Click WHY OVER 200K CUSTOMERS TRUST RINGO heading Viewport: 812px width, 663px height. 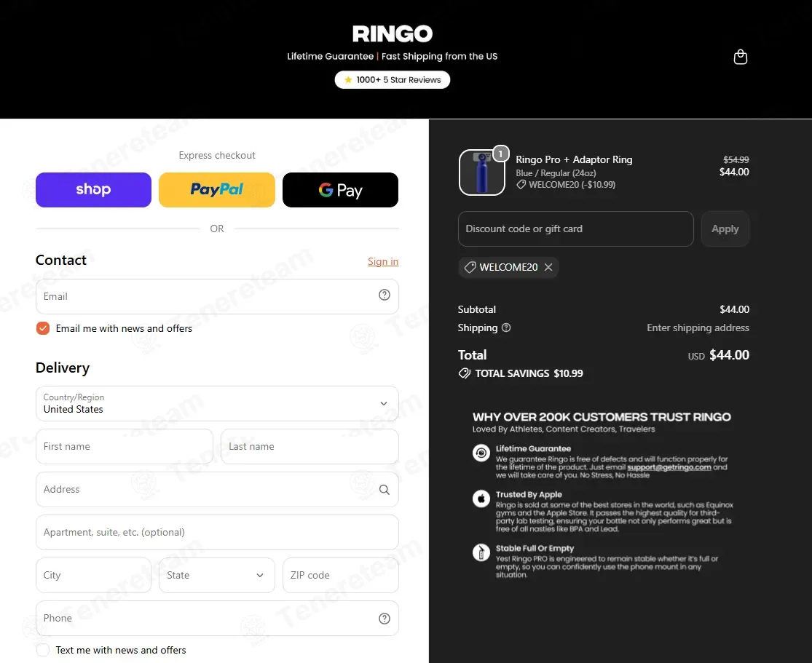pyautogui.click(x=602, y=416)
